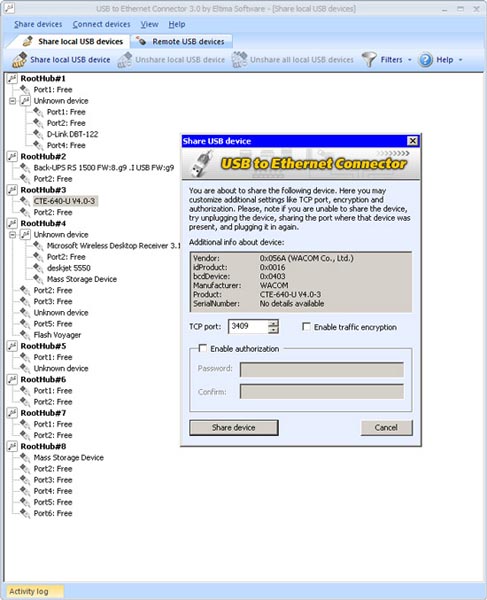Image resolution: width=487 pixels, height=600 pixels.
Task: Click the RootHub#8 hub icon
Action: click(x=12, y=446)
